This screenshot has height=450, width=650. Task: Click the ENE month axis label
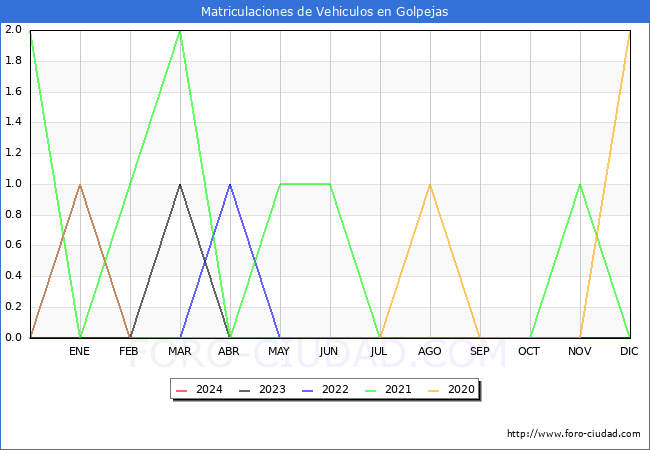pos(79,351)
